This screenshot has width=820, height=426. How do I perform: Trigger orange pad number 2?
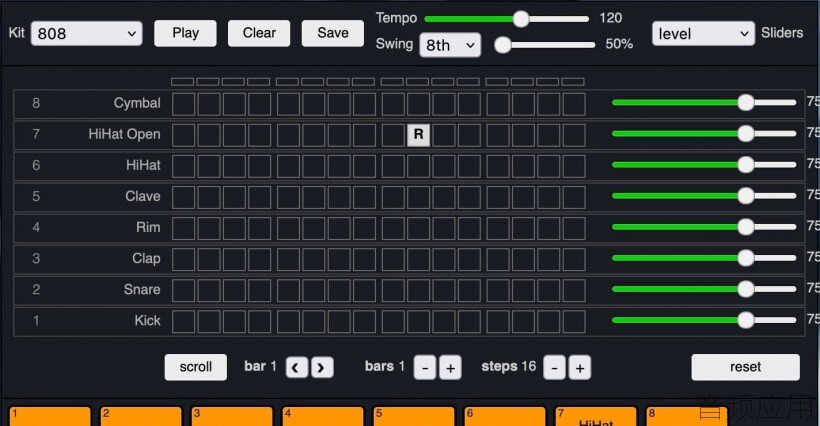coord(141,416)
